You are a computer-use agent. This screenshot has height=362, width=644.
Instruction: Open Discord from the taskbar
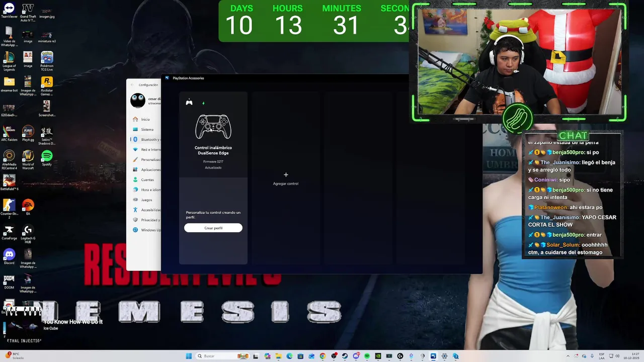pyautogui.click(x=356, y=356)
